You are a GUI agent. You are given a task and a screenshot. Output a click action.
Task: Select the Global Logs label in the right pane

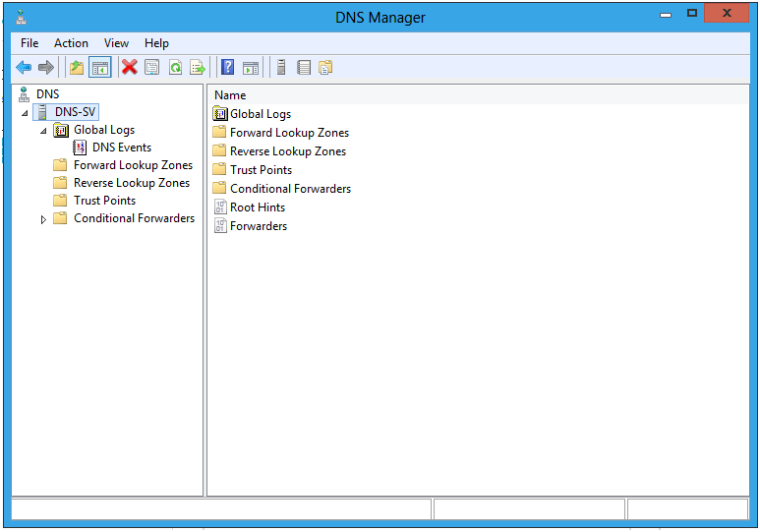point(261,114)
